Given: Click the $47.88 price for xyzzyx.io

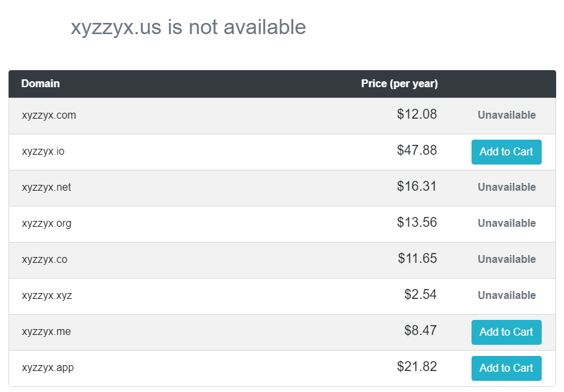Looking at the screenshot, I should point(417,151).
